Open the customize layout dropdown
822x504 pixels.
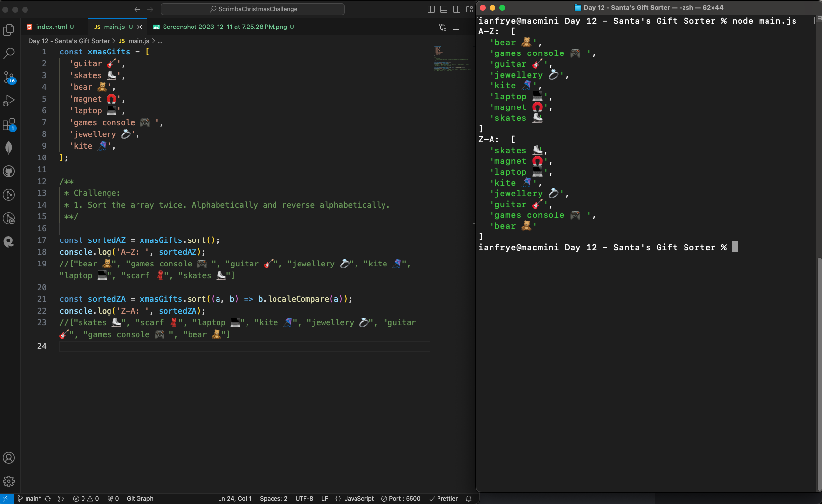(469, 9)
